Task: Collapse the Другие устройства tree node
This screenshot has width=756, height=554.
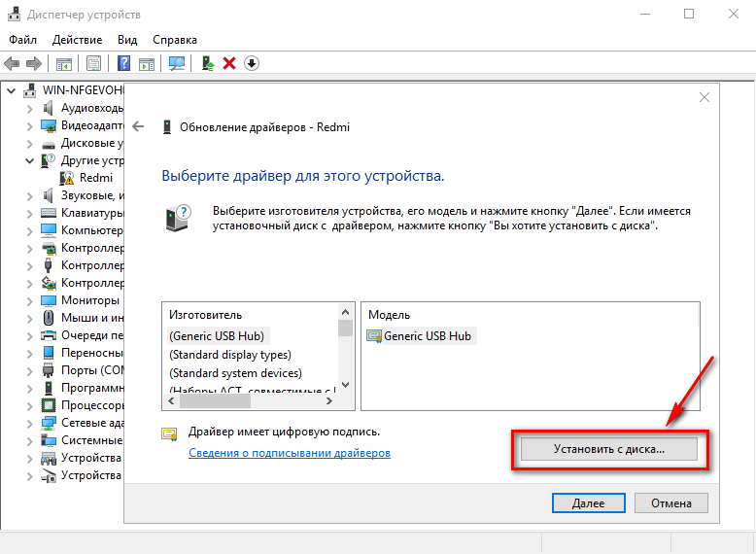Action: coord(30,160)
